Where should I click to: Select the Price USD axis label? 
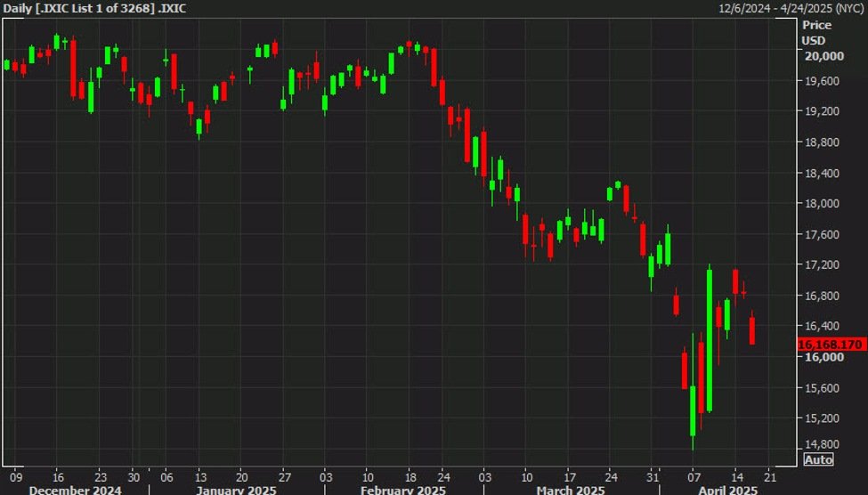pyautogui.click(x=815, y=33)
